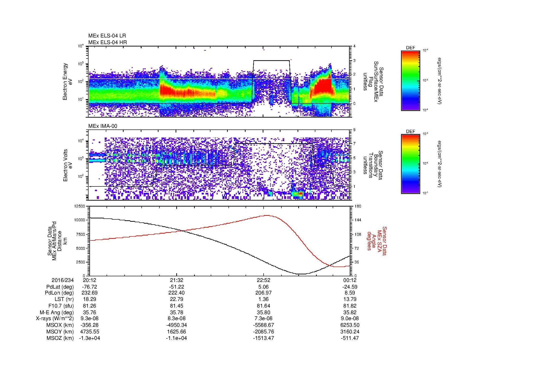Click the 'Boundary Transitions' axis label

point(374,166)
